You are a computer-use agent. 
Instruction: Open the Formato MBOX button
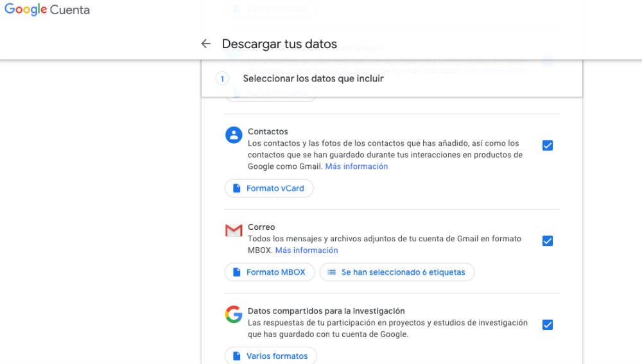(270, 272)
